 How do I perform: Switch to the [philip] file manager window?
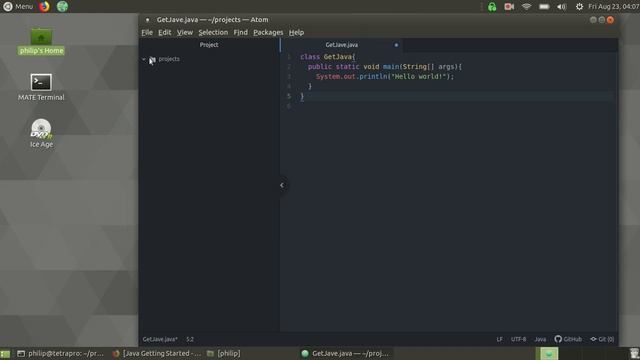pyautogui.click(x=224, y=353)
